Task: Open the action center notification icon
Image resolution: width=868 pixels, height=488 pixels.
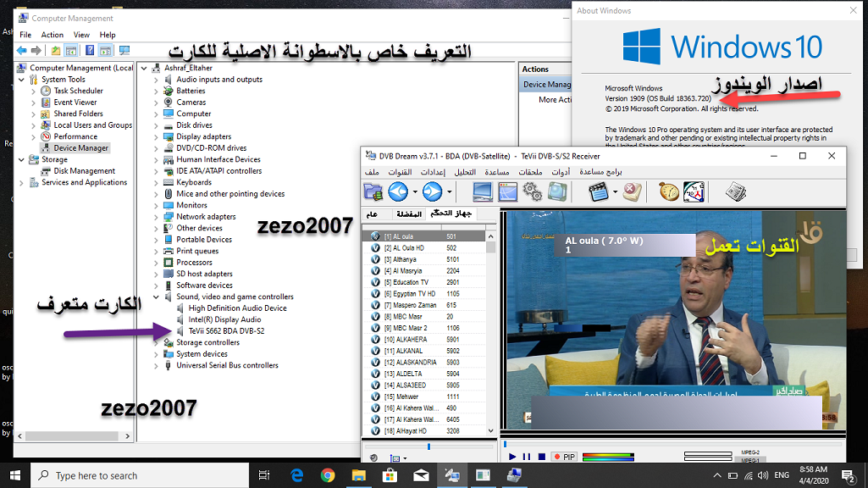Action: pyautogui.click(x=848, y=475)
